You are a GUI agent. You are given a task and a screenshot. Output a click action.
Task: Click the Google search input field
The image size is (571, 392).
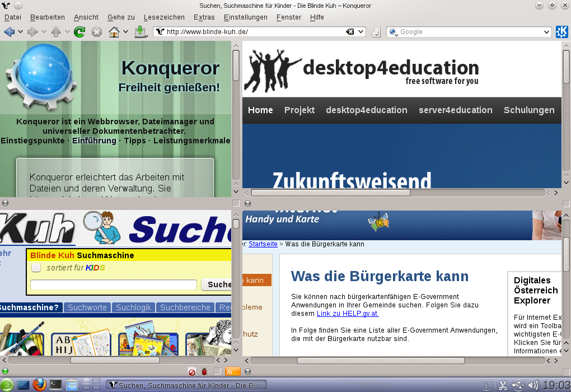[470, 32]
